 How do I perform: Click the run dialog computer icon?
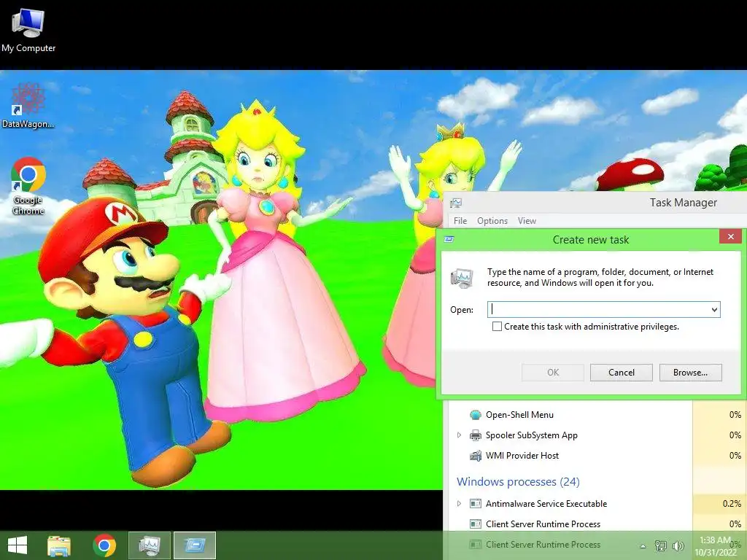tap(462, 278)
